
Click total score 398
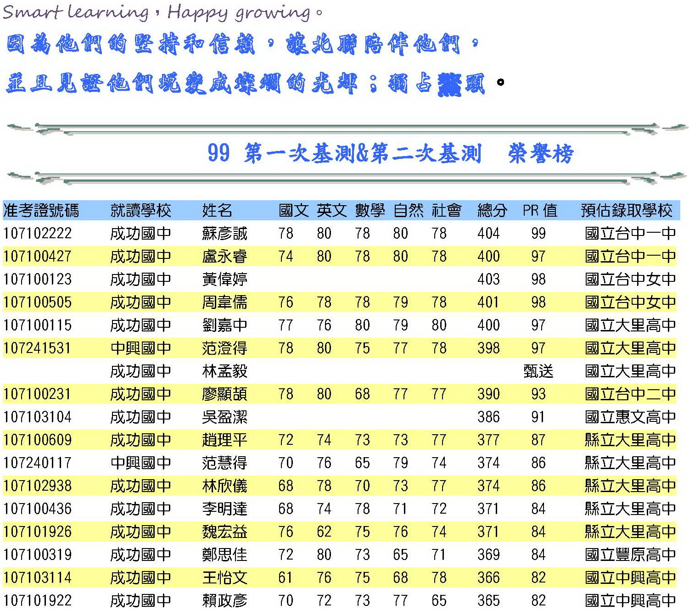click(x=488, y=348)
